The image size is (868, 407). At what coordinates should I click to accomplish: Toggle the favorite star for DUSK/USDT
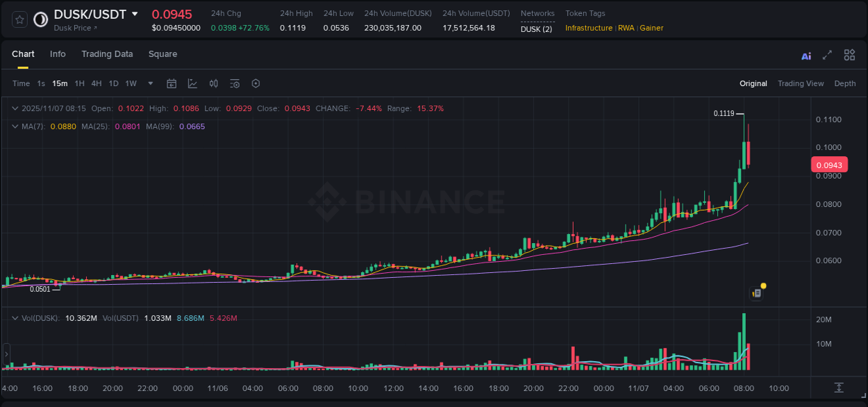[19, 19]
